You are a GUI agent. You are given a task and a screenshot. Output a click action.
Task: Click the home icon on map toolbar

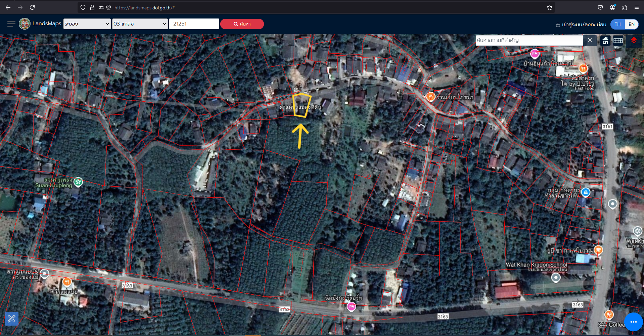(x=605, y=41)
